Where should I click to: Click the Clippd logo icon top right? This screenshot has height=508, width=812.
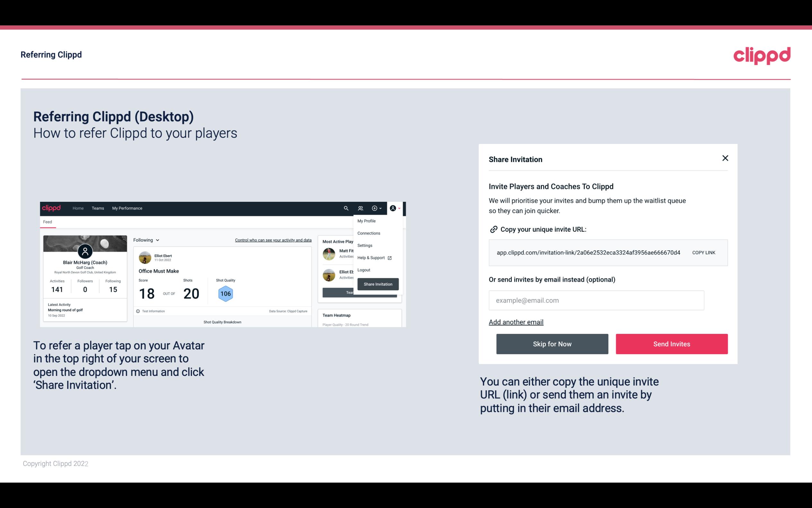coord(762,56)
